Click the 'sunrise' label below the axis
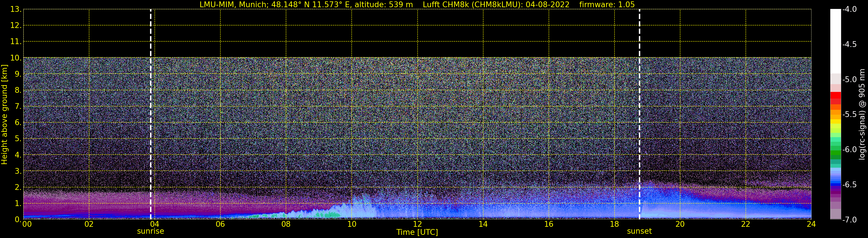868x238 pixels. click(x=151, y=231)
